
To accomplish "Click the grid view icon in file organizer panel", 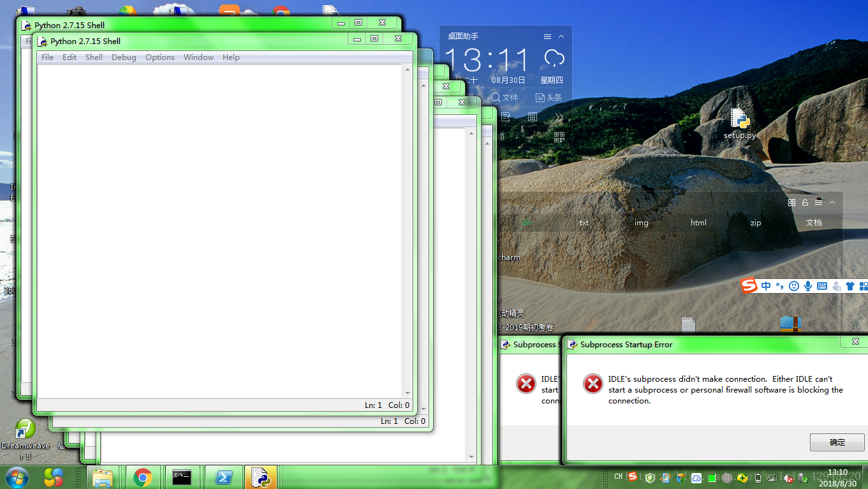I will tap(791, 202).
